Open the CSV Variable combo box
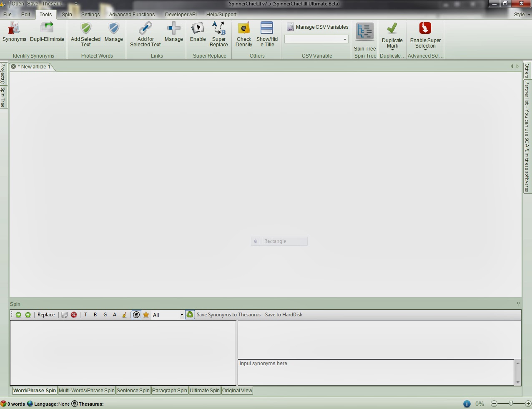532x409 pixels. click(316, 39)
